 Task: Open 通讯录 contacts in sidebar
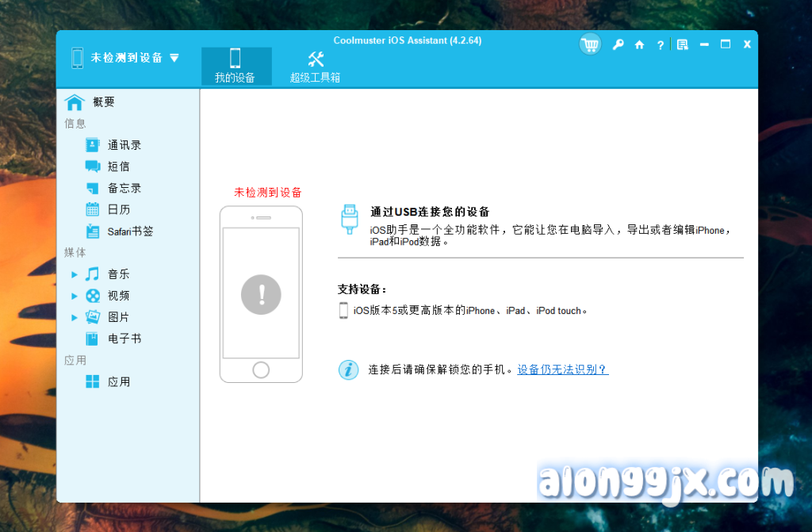(124, 145)
